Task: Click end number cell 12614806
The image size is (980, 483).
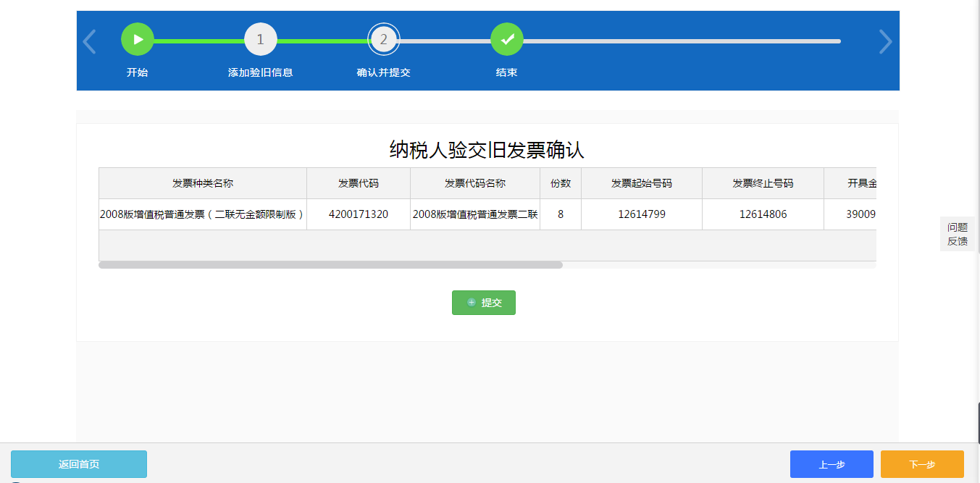Action: click(763, 214)
